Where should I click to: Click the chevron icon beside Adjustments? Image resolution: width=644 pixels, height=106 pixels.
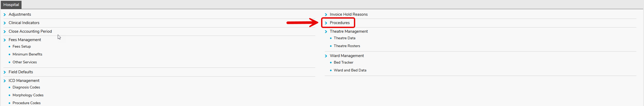click(x=4, y=15)
